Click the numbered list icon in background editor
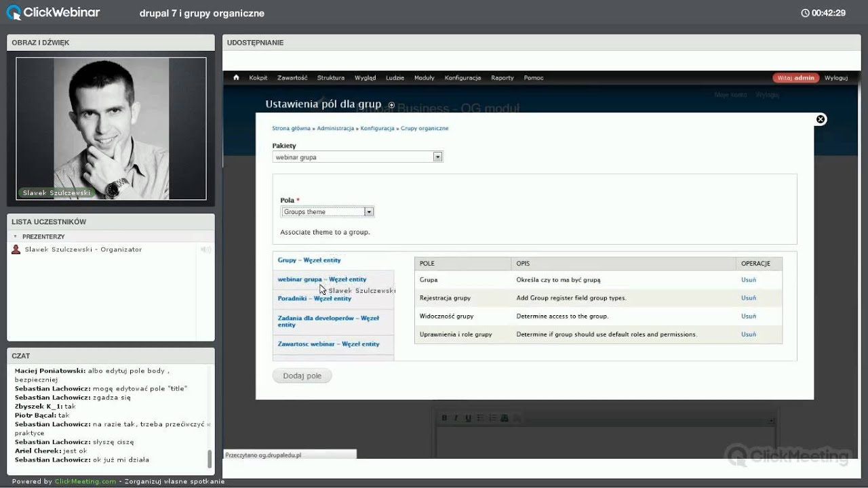Image resolution: width=868 pixels, height=488 pixels. [493, 418]
